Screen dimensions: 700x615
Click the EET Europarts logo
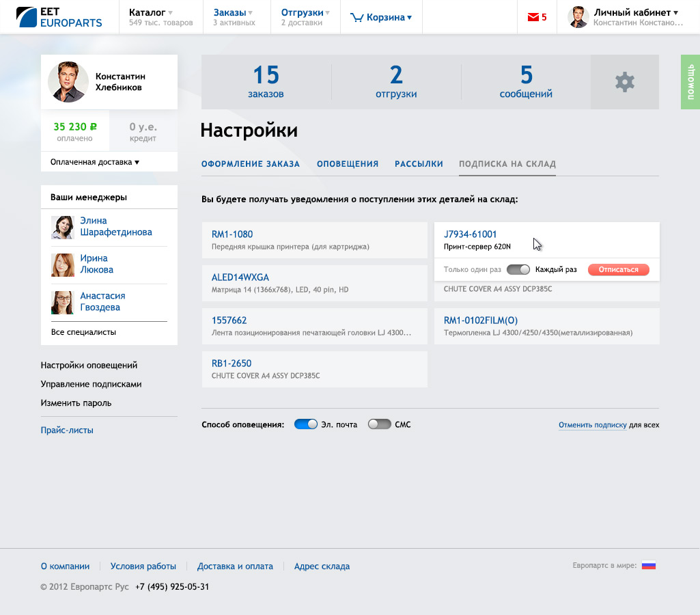(59, 17)
